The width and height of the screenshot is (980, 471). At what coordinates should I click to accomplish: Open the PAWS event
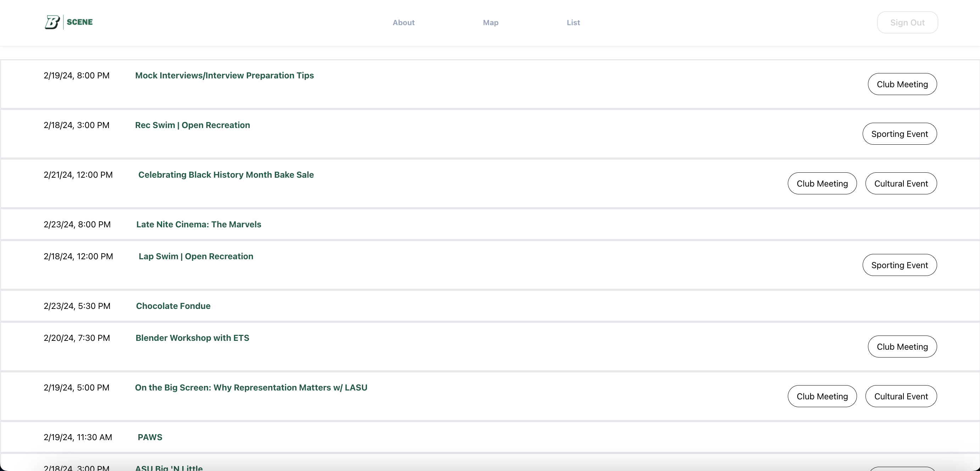(x=150, y=437)
